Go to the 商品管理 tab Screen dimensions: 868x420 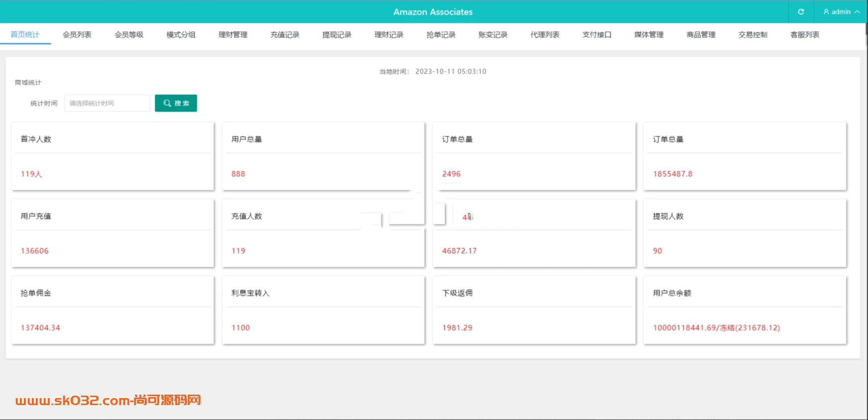[x=701, y=35]
